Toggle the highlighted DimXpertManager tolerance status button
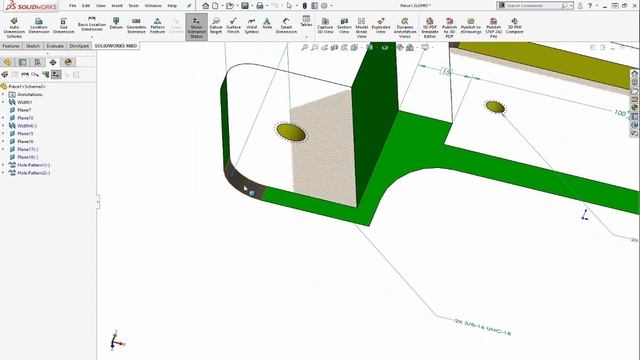 (56, 75)
